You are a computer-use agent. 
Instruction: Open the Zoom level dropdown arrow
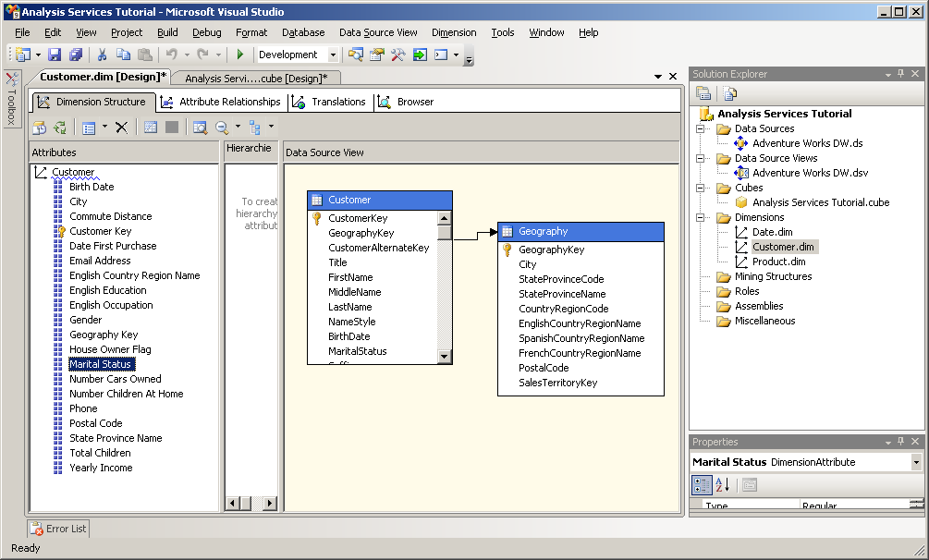tap(238, 127)
